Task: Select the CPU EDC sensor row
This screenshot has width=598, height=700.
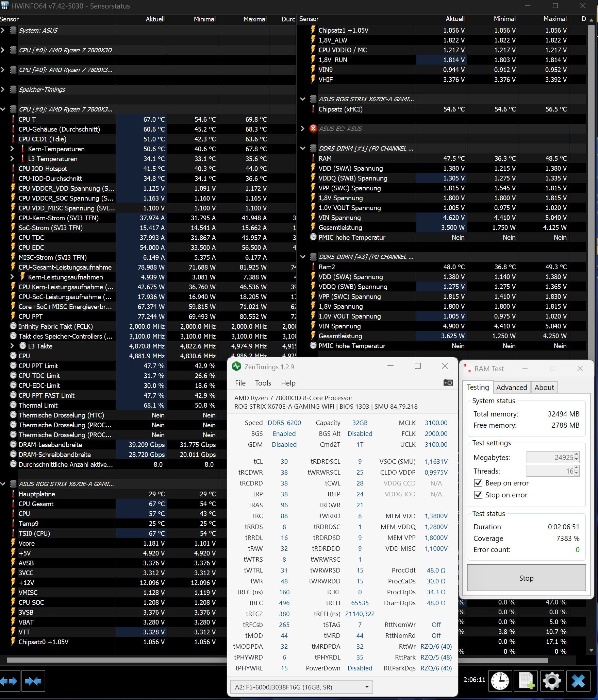Action: coord(148,247)
